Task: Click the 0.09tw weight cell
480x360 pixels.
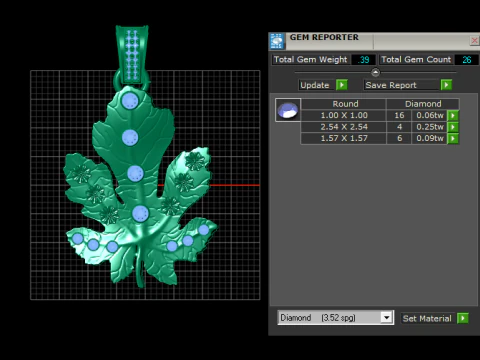Action: [x=430, y=138]
